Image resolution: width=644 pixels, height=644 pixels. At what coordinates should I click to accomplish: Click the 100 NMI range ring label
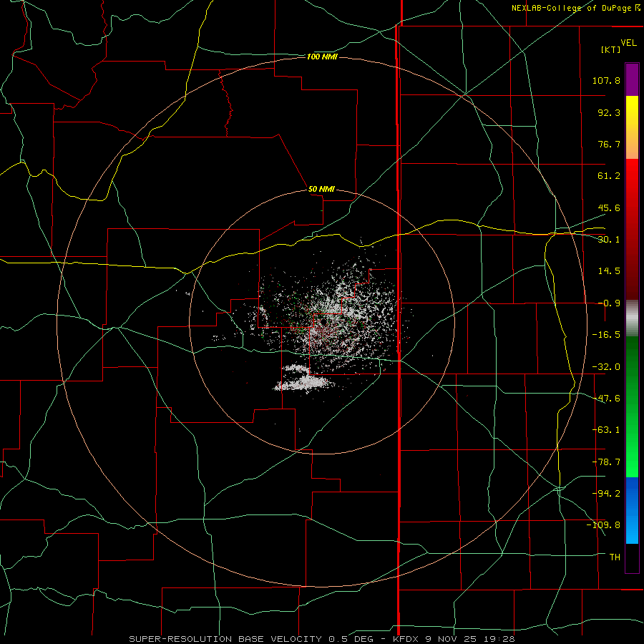(x=322, y=57)
